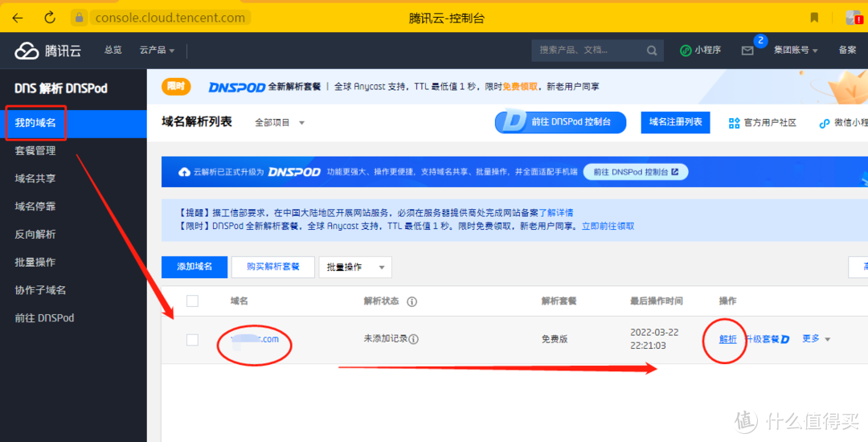
Task: Toggle the select-all domains checkbox
Action: click(x=192, y=301)
